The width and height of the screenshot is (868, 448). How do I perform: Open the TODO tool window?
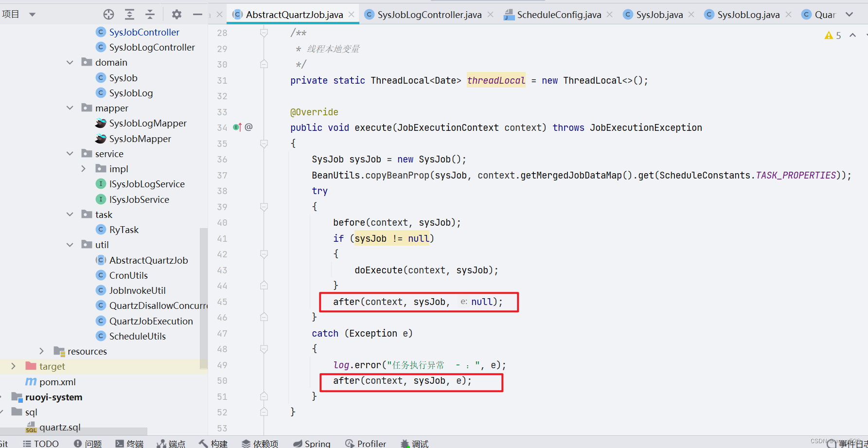tap(41, 444)
